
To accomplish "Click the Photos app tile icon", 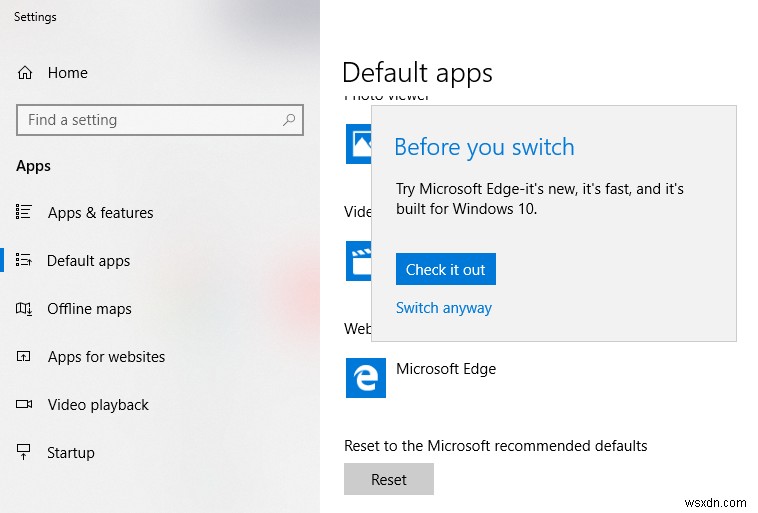I will pos(359,144).
